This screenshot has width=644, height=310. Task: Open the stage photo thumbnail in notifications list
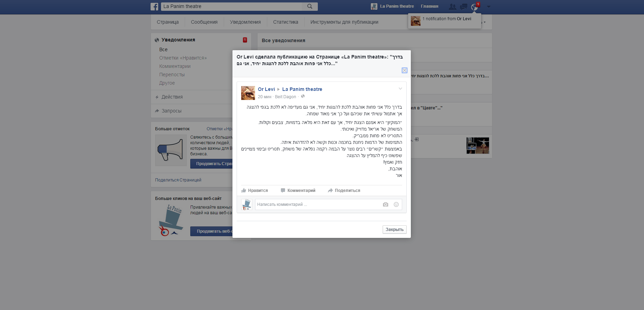click(x=477, y=146)
